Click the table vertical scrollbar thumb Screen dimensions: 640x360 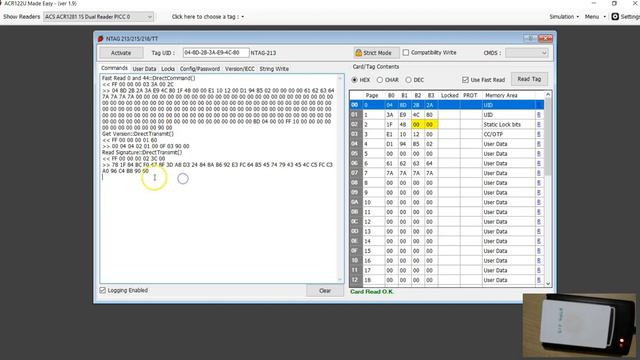[x=548, y=137]
